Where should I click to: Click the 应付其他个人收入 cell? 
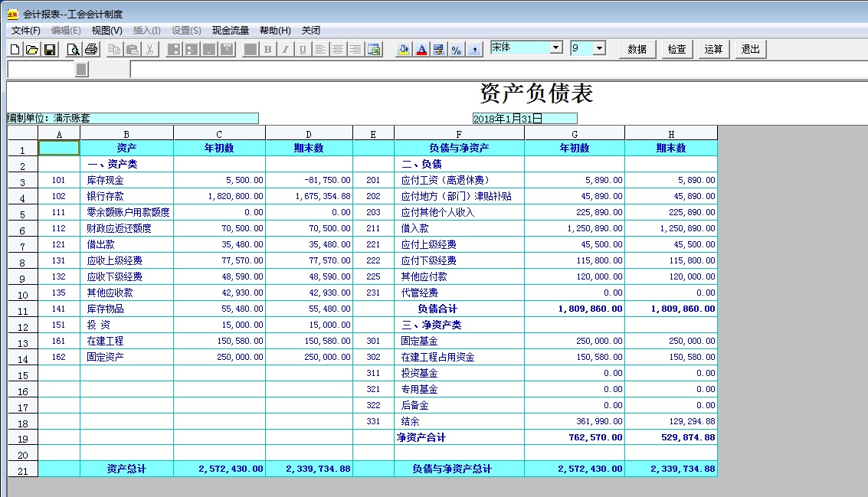click(459, 213)
